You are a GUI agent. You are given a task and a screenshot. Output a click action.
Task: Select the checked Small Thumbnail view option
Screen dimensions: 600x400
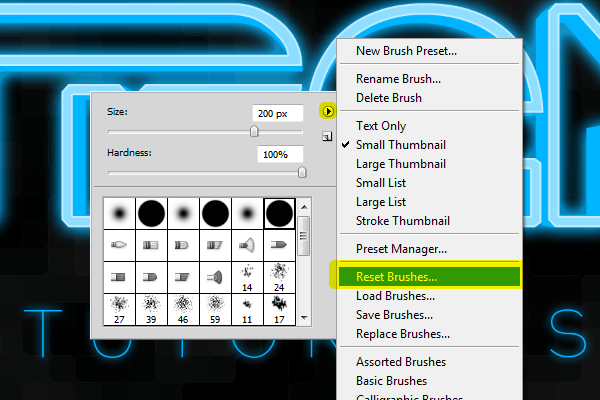click(401, 145)
